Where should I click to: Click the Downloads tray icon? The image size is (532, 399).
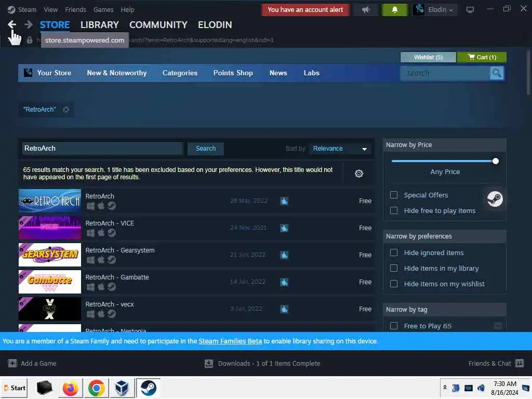(209, 364)
